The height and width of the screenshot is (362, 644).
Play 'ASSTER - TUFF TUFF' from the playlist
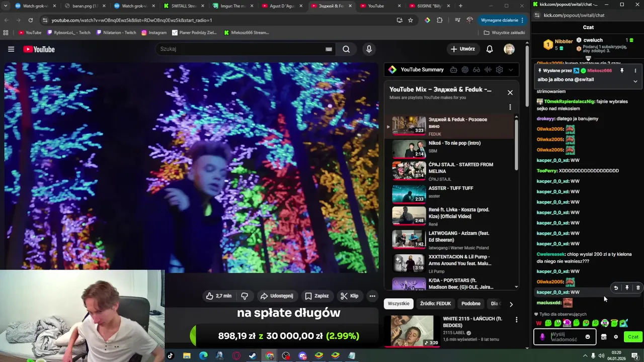click(x=450, y=193)
